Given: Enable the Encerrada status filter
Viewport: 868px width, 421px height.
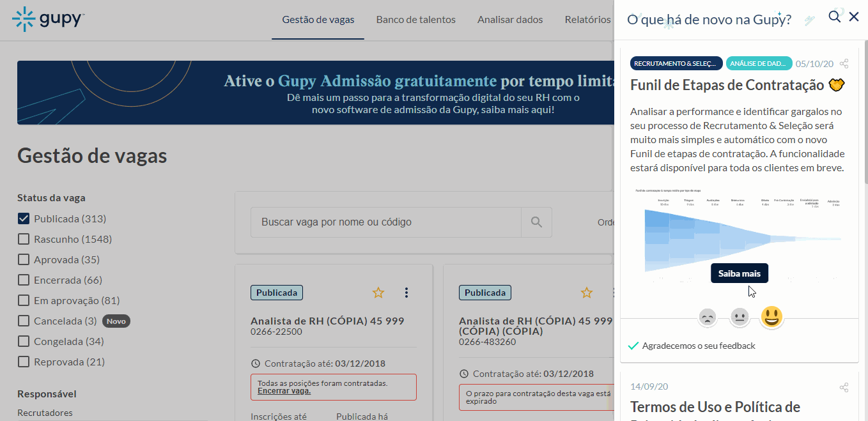Looking at the screenshot, I should coord(24,280).
